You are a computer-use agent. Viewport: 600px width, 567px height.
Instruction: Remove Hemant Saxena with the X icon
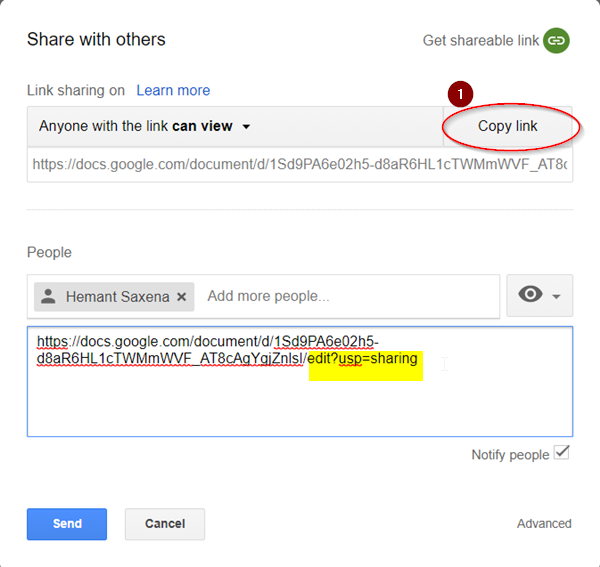[181, 296]
